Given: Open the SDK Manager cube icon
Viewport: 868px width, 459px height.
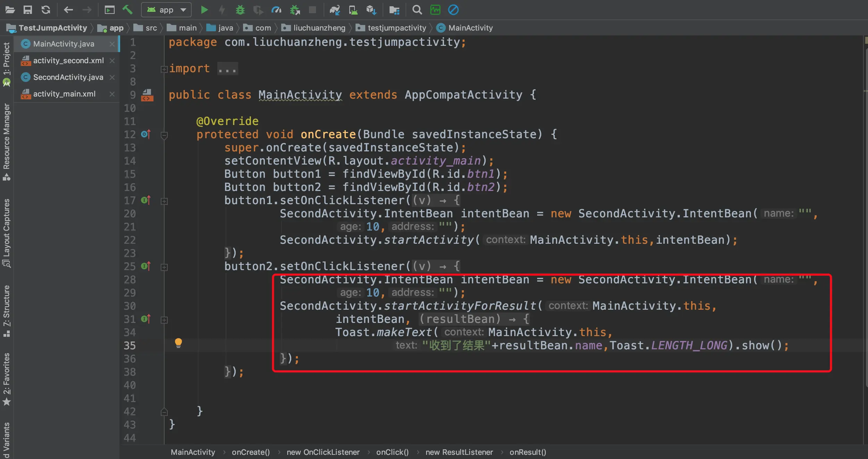Looking at the screenshot, I should pyautogui.click(x=371, y=10).
